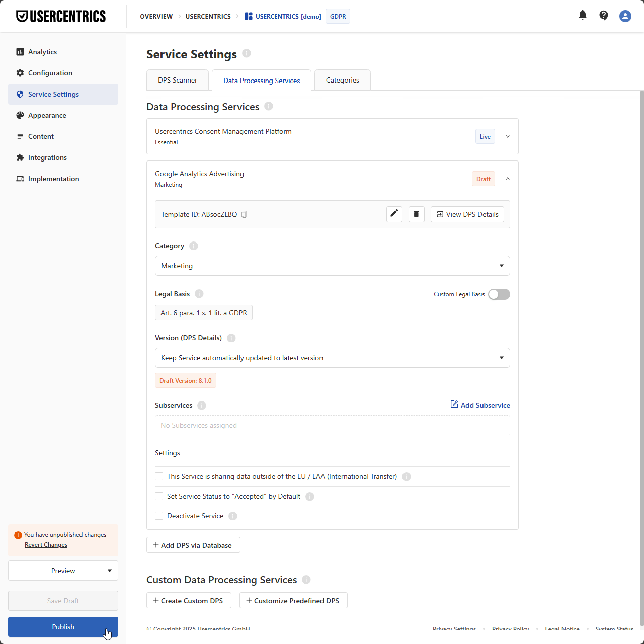Click info icon next to Service Settings title
Screen dimensions: 644x644
(247, 53)
